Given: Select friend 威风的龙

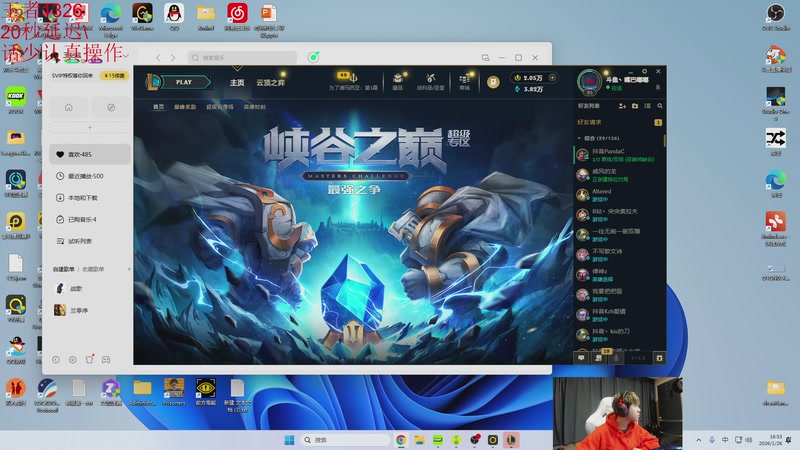Looking at the screenshot, I should [619, 175].
